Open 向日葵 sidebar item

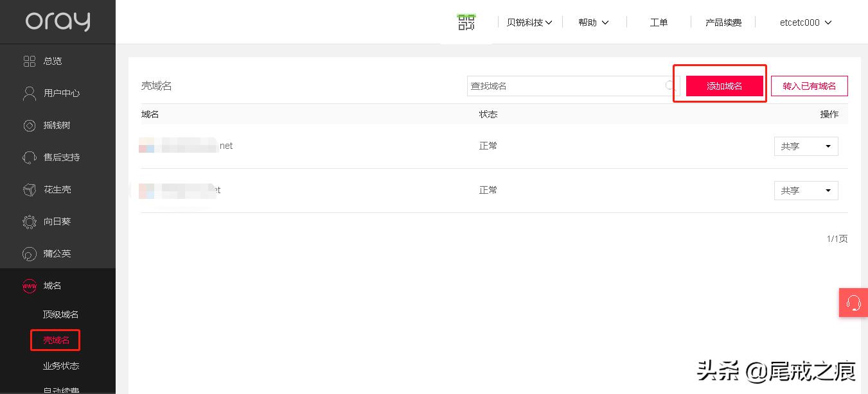click(x=58, y=221)
